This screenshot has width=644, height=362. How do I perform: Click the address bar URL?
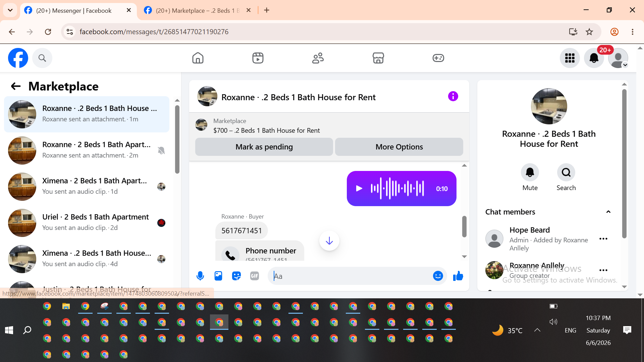[x=154, y=32]
